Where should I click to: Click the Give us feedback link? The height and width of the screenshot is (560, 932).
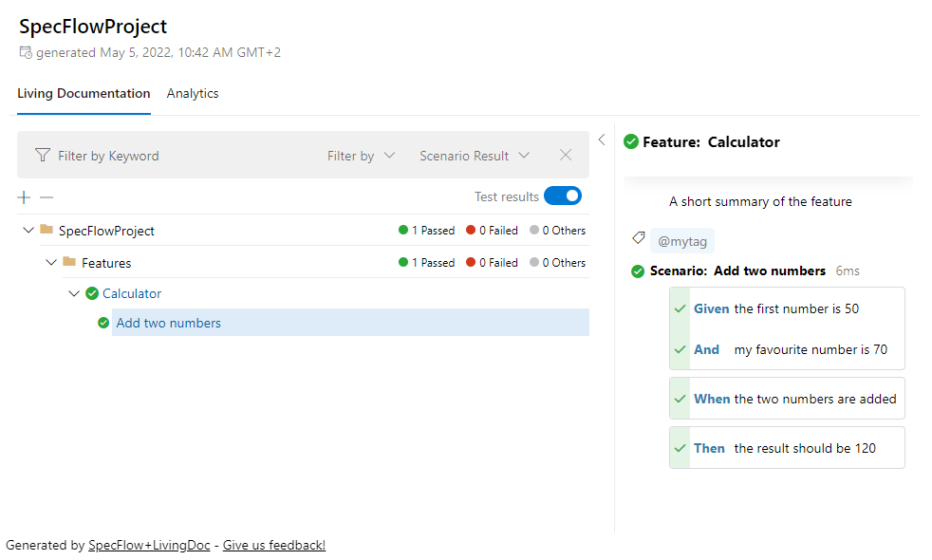tap(273, 545)
